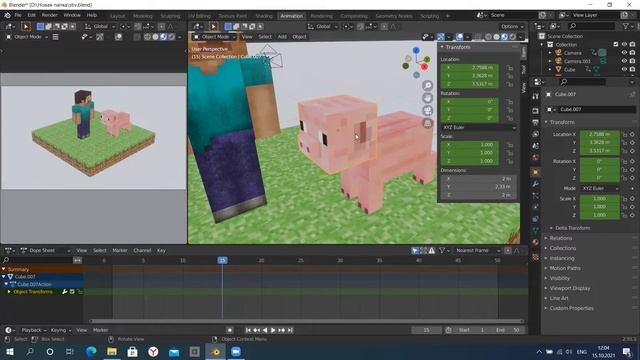Collapse the Summary row in the Dope Sheet

[x=4, y=269]
